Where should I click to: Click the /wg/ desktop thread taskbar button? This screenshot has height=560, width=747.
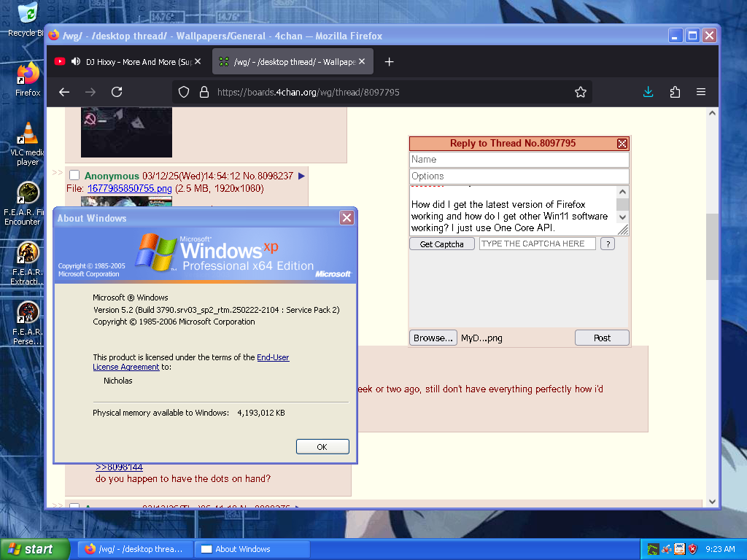click(134, 549)
